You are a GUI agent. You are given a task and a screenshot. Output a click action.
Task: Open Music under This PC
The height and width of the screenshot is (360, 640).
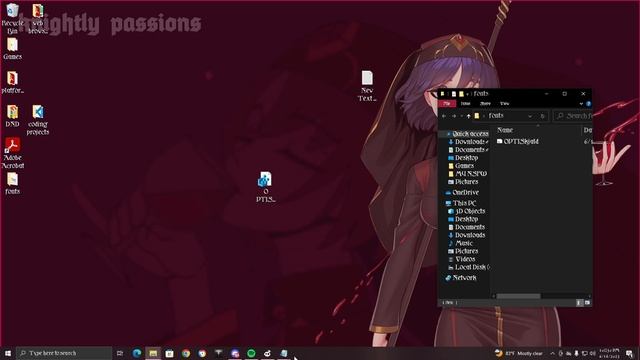coord(460,243)
